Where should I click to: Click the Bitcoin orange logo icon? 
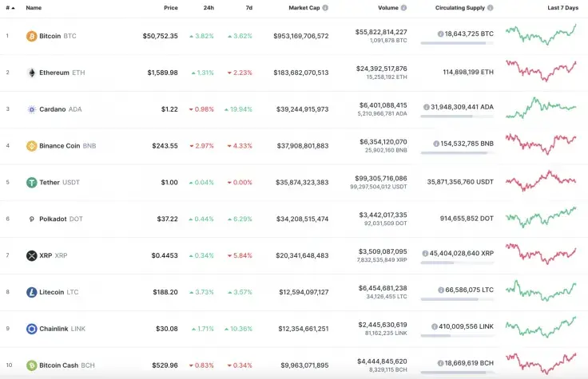click(31, 36)
